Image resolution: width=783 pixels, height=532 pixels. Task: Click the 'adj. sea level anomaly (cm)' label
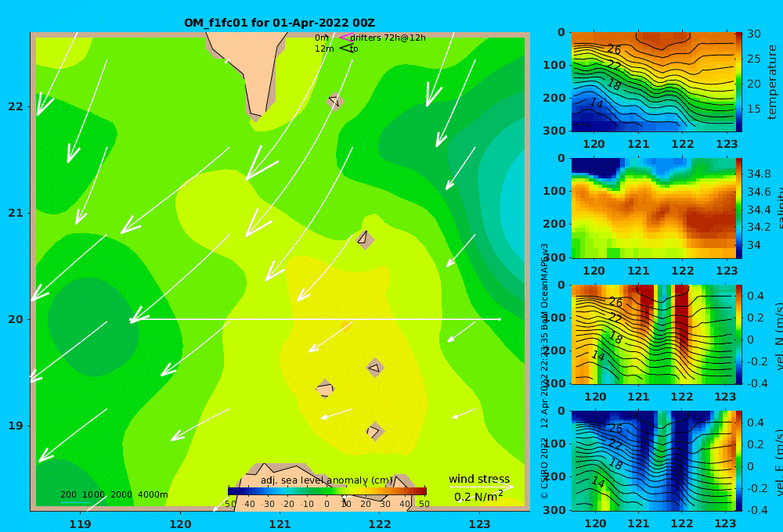click(x=327, y=480)
